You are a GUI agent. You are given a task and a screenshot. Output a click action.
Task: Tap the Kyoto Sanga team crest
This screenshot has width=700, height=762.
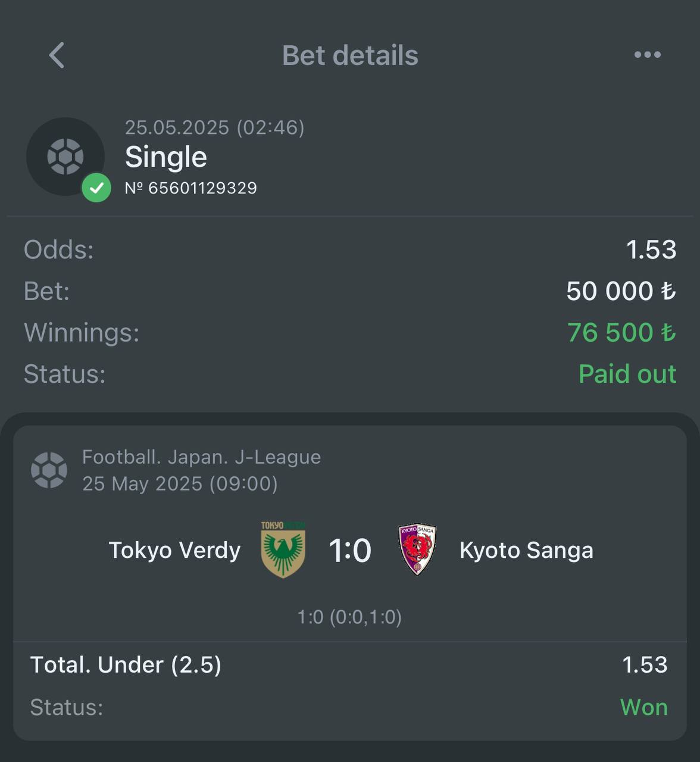(417, 549)
